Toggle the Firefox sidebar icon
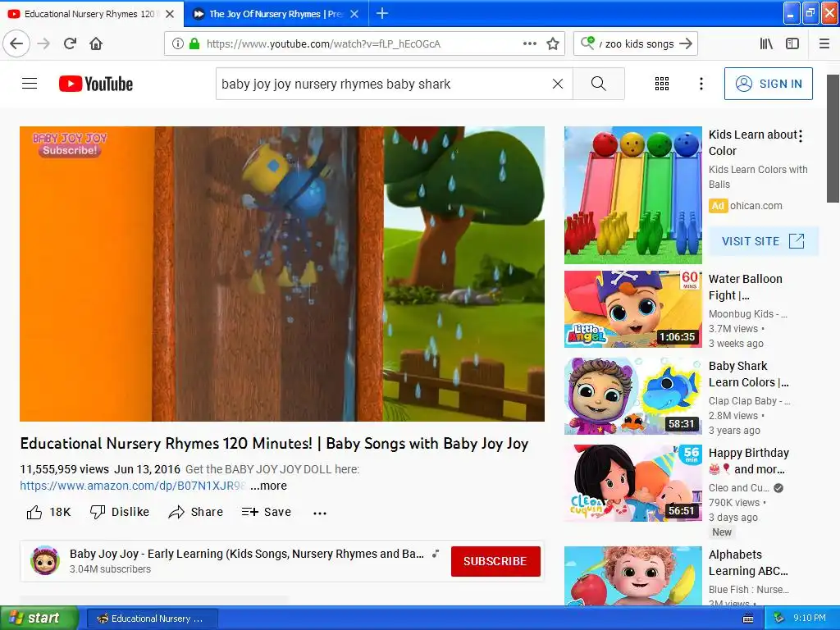This screenshot has height=630, width=840. (792, 43)
